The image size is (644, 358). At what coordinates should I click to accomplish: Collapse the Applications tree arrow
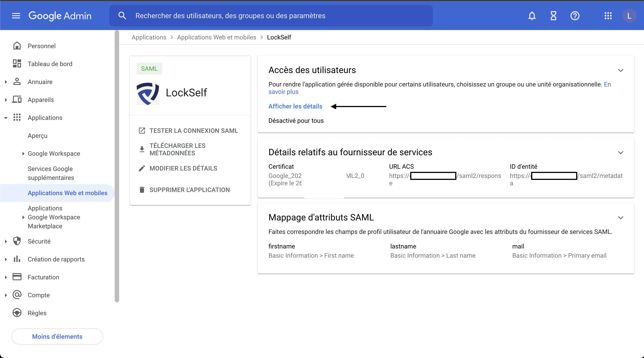click(x=6, y=118)
